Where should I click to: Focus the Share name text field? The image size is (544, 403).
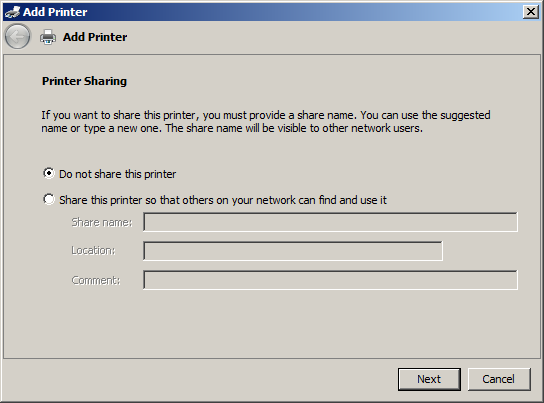click(x=330, y=222)
